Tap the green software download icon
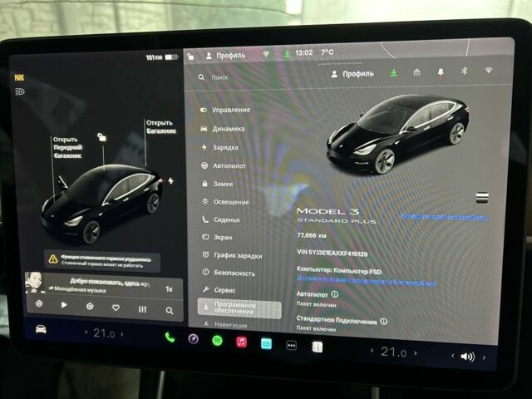 393,73
